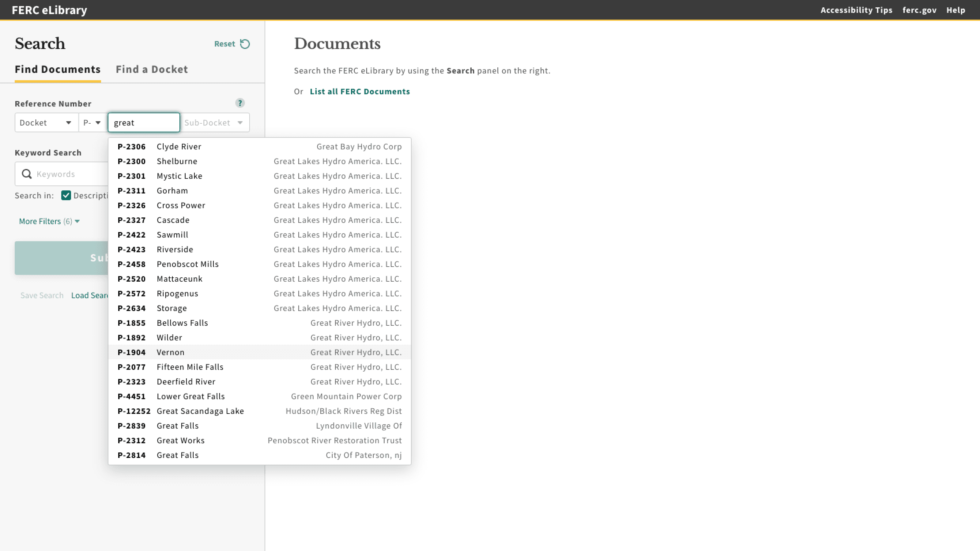The width and height of the screenshot is (980, 551).
Task: Select P-2839 Great Falls Lyndonville suggestion
Action: [x=259, y=426]
